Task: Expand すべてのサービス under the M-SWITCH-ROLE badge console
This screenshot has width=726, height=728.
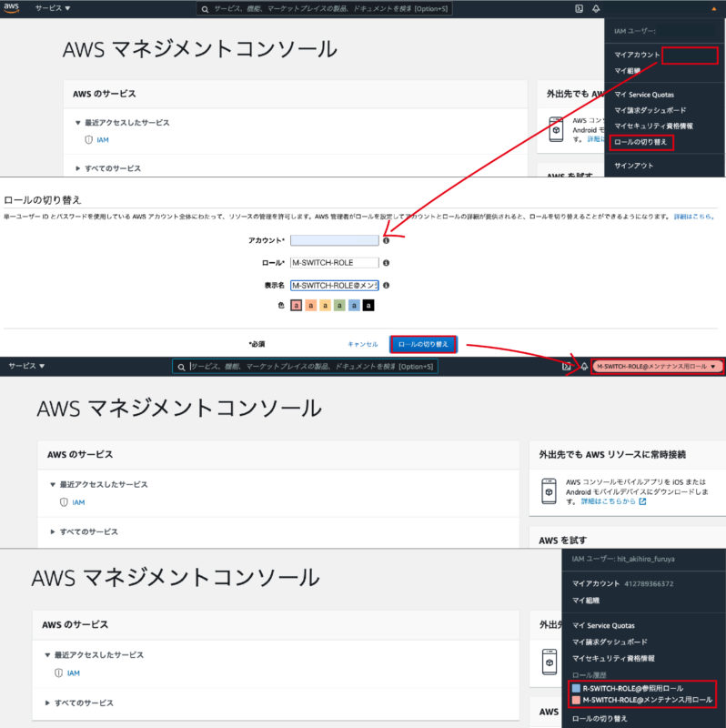Action: coord(53,532)
